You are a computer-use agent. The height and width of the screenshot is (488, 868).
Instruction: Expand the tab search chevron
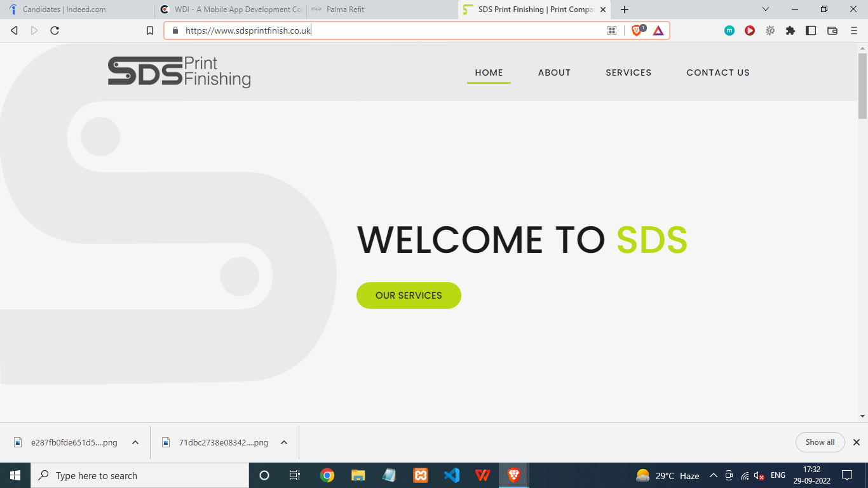[766, 9]
